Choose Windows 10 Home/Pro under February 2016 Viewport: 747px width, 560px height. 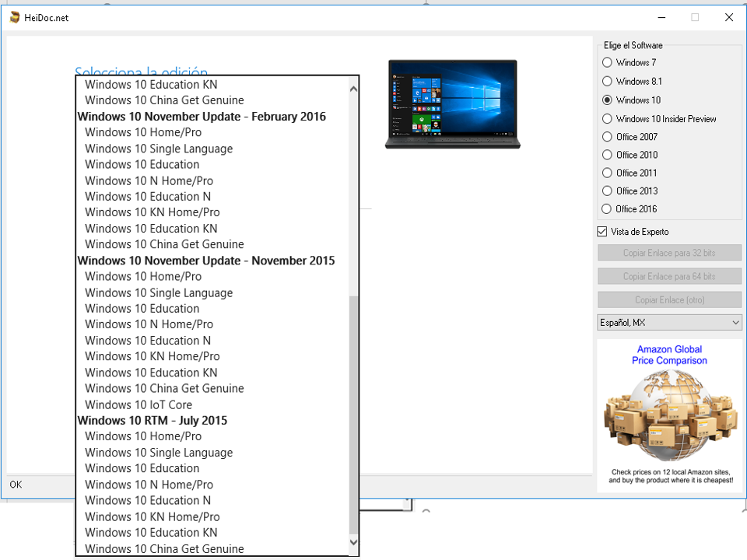[143, 132]
